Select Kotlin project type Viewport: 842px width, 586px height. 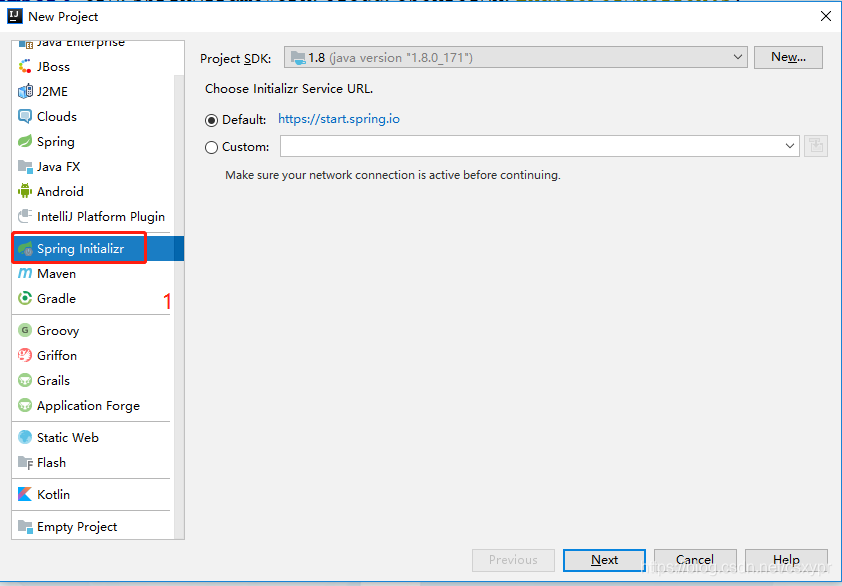[93, 494]
